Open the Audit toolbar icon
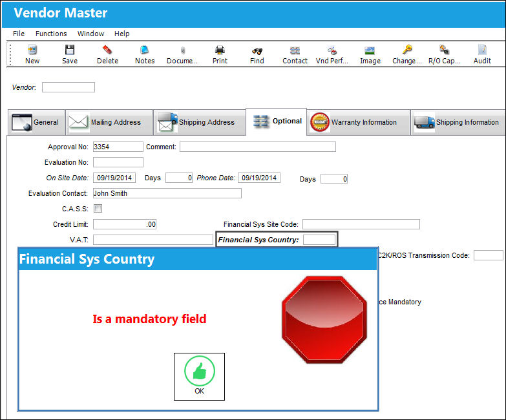The image size is (506, 420). (482, 49)
